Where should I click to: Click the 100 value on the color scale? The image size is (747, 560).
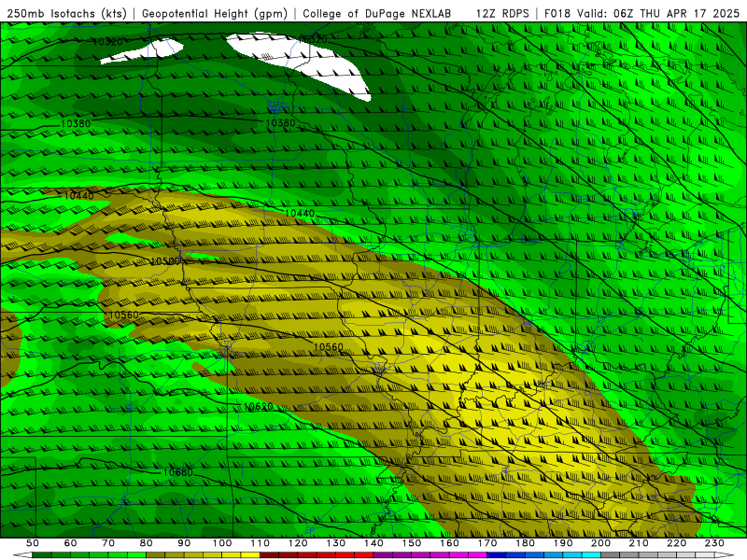222,543
